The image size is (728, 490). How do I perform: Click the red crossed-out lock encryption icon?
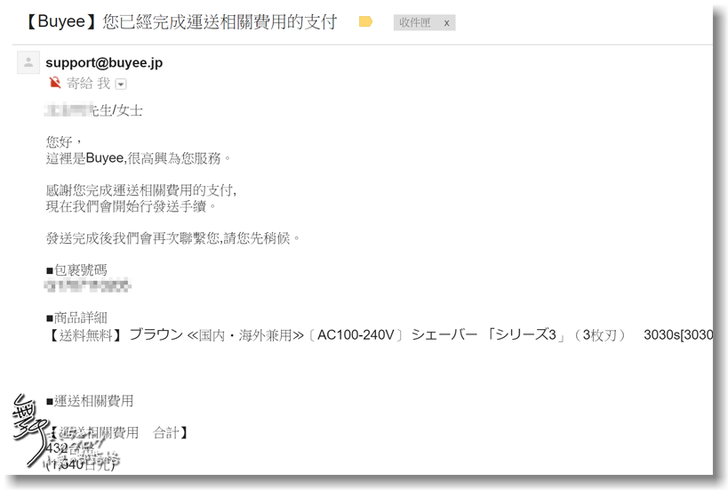tap(55, 83)
